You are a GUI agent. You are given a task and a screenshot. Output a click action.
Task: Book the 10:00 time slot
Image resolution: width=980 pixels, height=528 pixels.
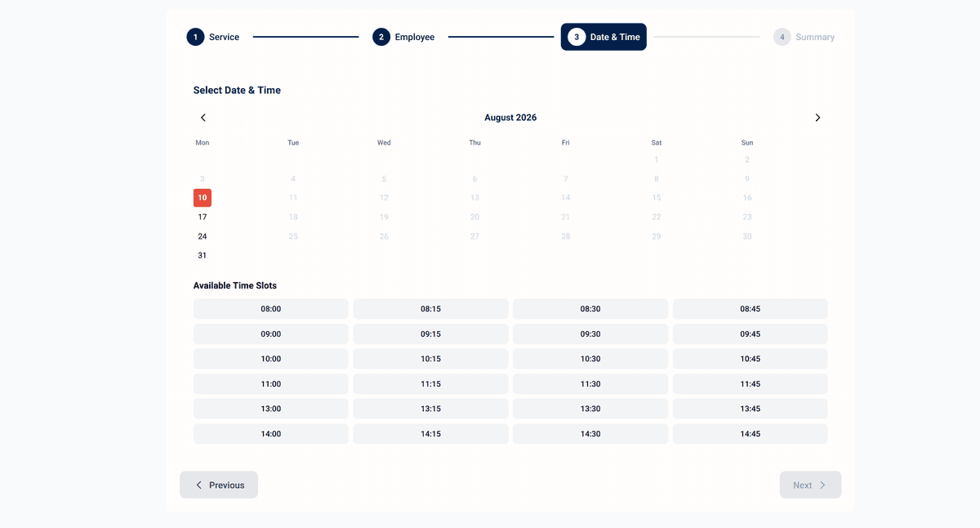[271, 359]
